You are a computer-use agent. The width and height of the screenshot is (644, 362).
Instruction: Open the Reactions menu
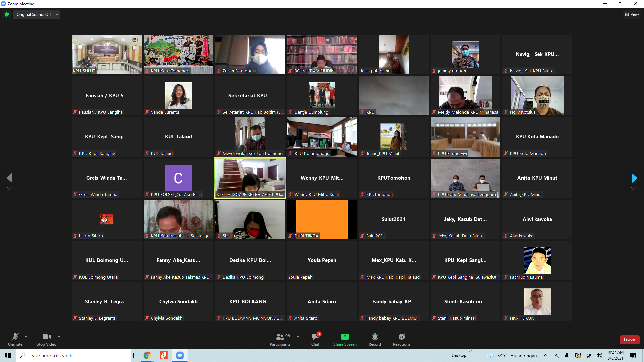click(401, 337)
